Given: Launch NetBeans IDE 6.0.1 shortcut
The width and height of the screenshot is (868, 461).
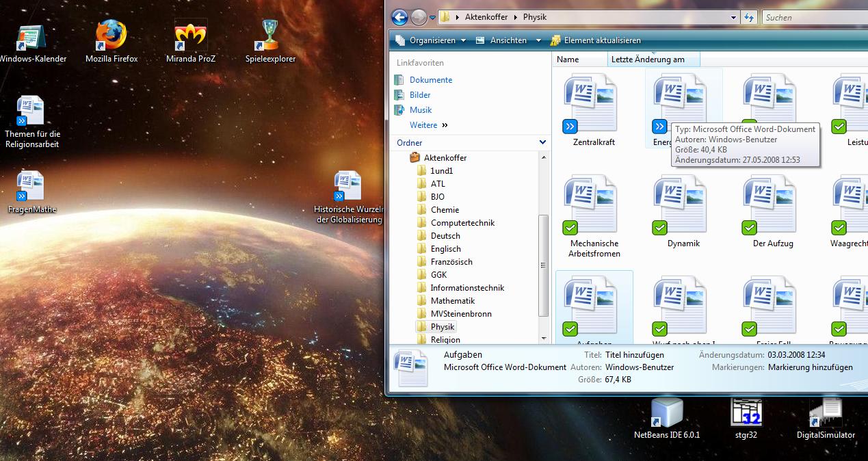Looking at the screenshot, I should 667,418.
